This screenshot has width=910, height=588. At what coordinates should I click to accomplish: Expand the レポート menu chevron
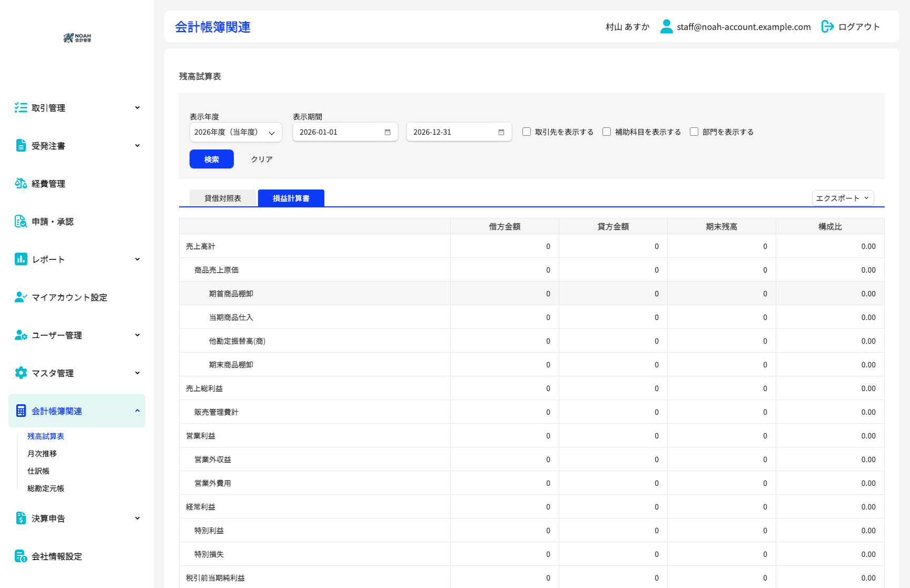(137, 259)
